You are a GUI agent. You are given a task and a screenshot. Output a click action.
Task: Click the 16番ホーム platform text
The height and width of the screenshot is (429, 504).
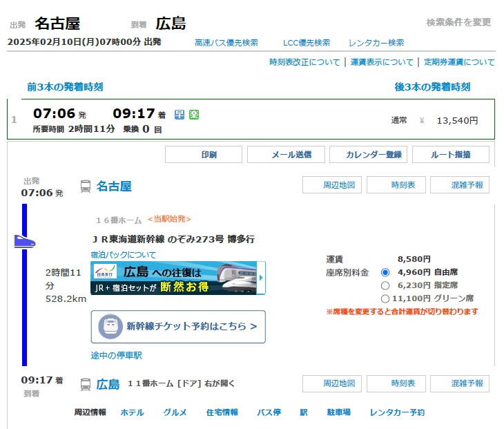point(119,220)
